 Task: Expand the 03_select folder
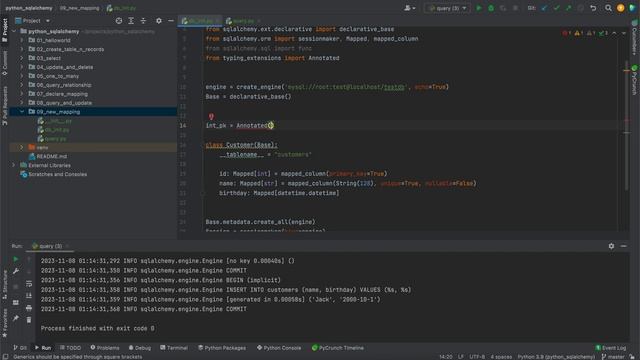click(22, 58)
